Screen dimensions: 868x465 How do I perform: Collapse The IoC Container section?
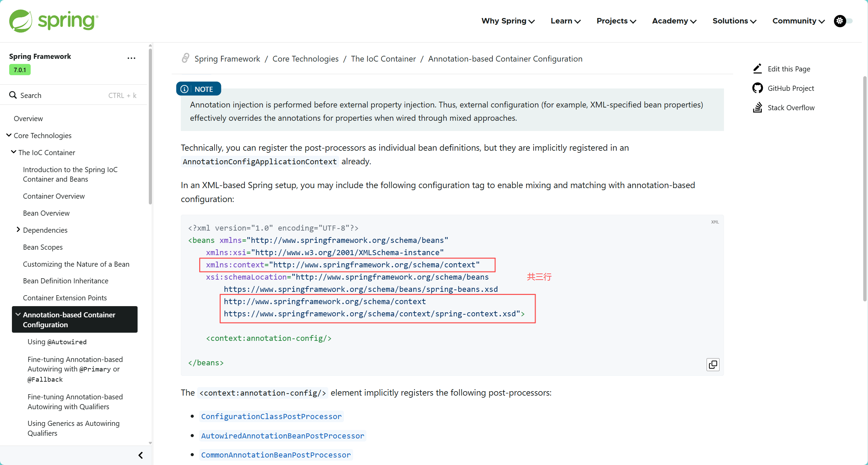pos(14,152)
